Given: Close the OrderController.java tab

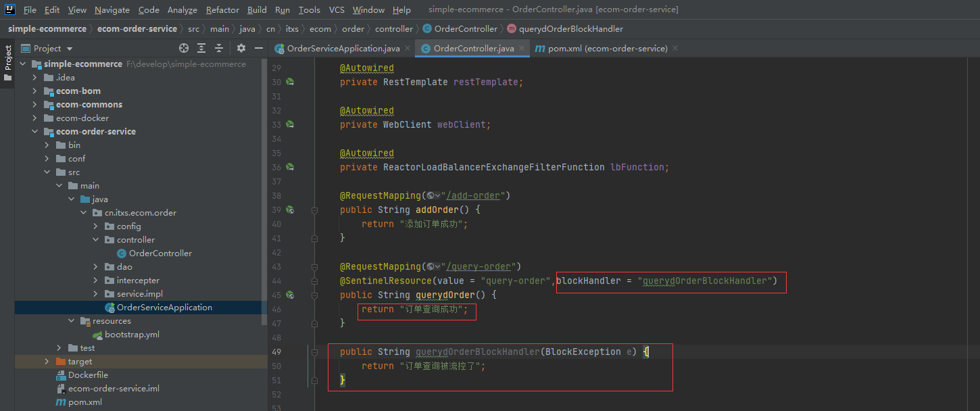Looking at the screenshot, I should point(522,48).
